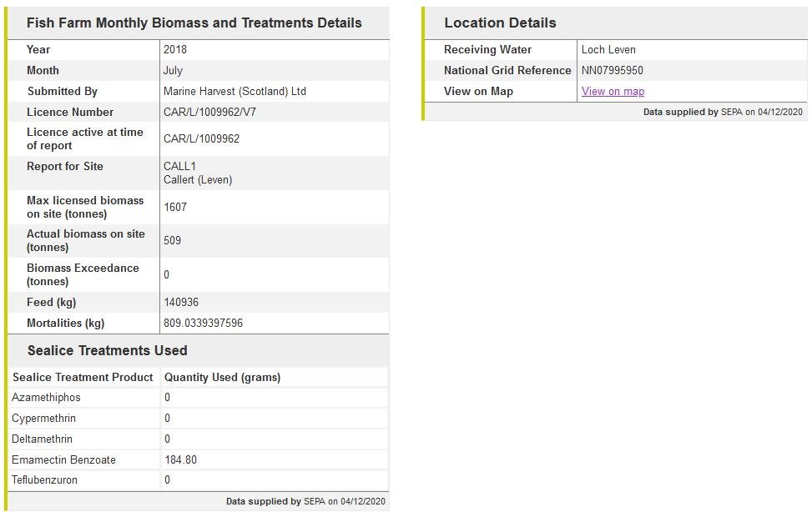The image size is (812, 512).
Task: Click the Emamectin Benzoate product row label
Action: [x=63, y=460]
